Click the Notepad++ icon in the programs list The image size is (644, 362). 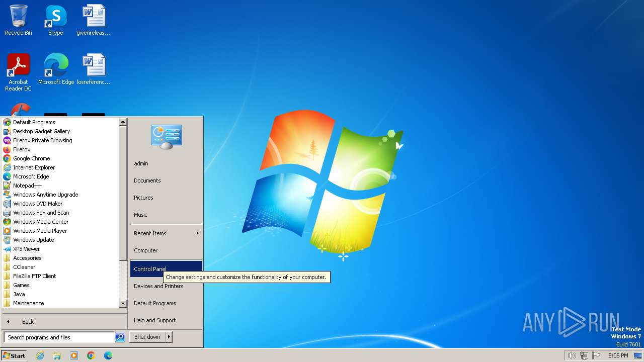click(x=7, y=186)
